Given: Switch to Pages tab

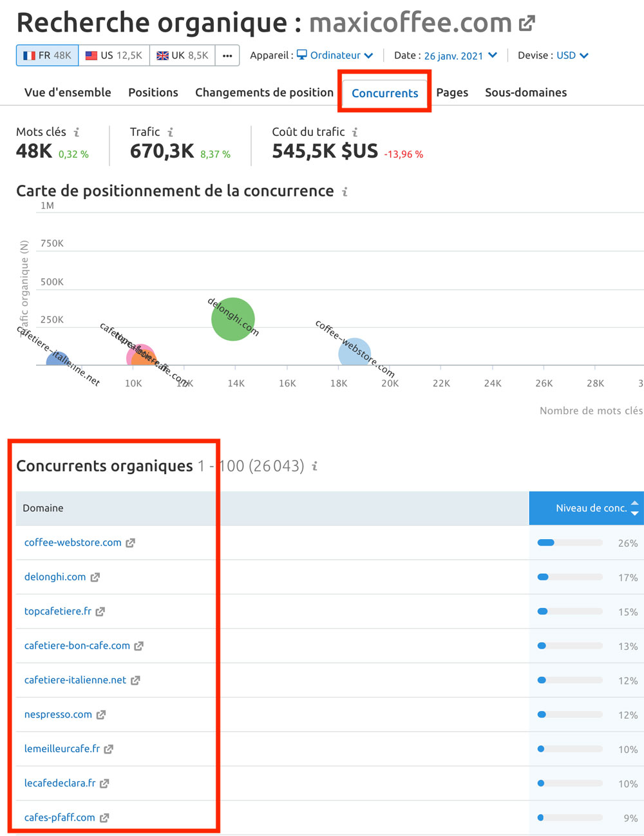Looking at the screenshot, I should [x=452, y=92].
